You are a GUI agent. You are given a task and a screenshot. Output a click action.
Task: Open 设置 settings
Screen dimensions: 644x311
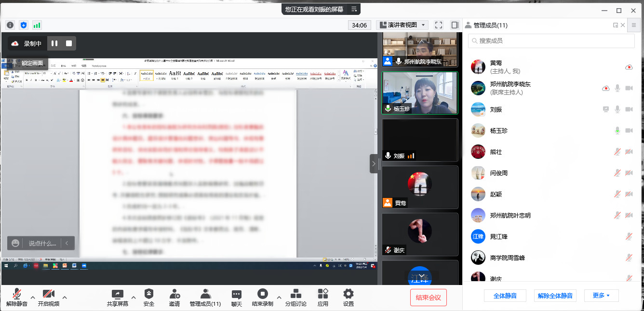click(349, 298)
